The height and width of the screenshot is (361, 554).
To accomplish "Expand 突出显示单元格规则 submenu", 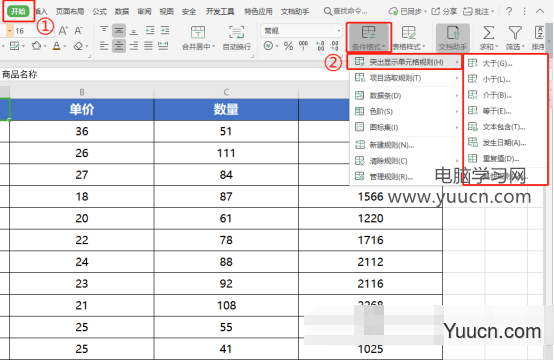I will (406, 62).
